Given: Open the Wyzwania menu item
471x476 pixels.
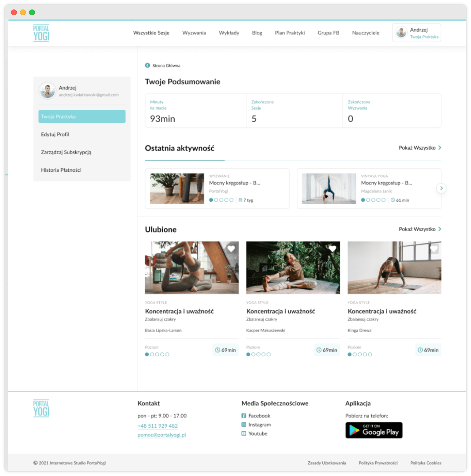Looking at the screenshot, I should coord(194,33).
